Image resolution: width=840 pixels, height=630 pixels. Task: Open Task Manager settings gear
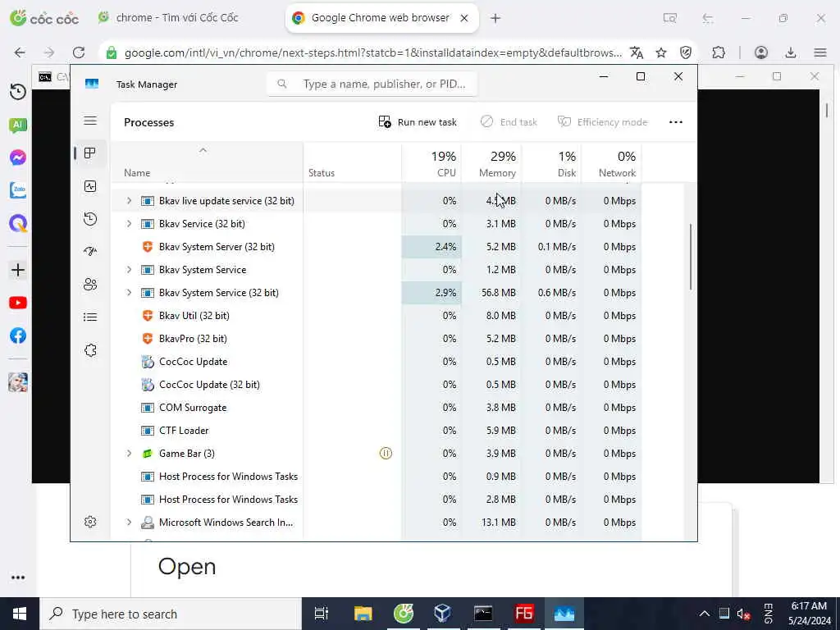coord(90,522)
